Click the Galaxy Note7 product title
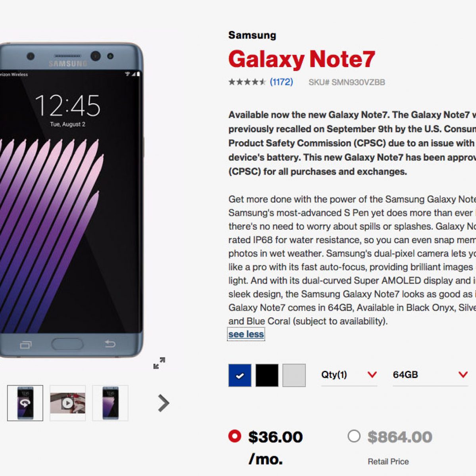 [x=301, y=59]
